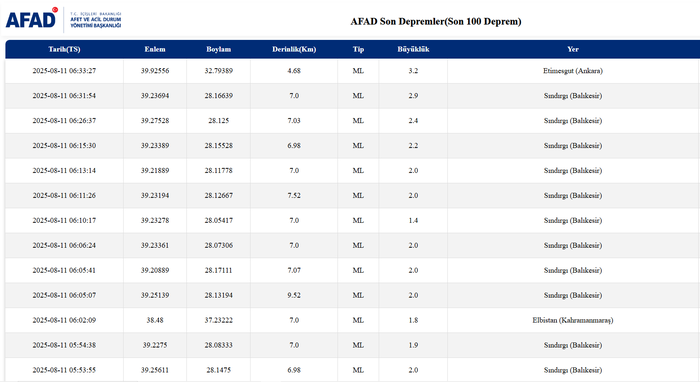Click the Yer column header
The height and width of the screenshot is (382, 700).
point(573,49)
